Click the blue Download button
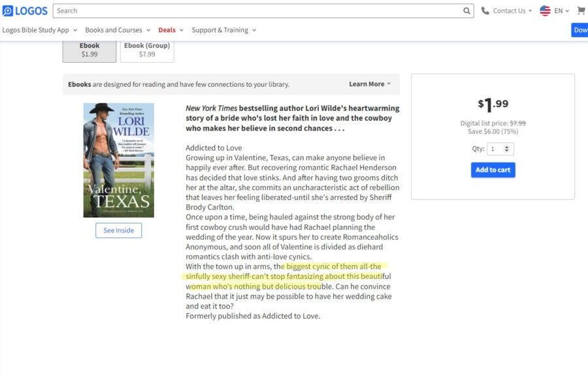Screen dimensions: 588x375 (580, 30)
